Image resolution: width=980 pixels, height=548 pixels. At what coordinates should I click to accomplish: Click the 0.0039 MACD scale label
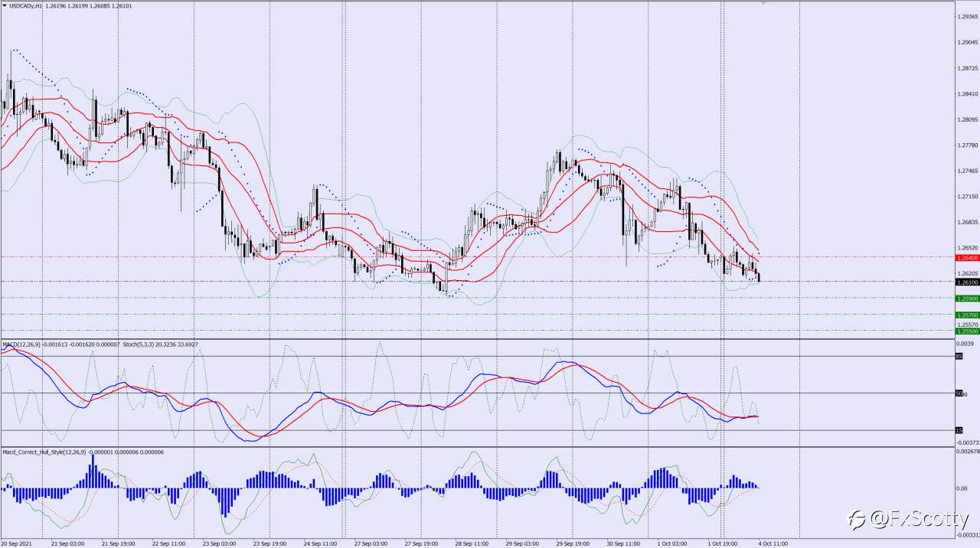click(x=966, y=344)
